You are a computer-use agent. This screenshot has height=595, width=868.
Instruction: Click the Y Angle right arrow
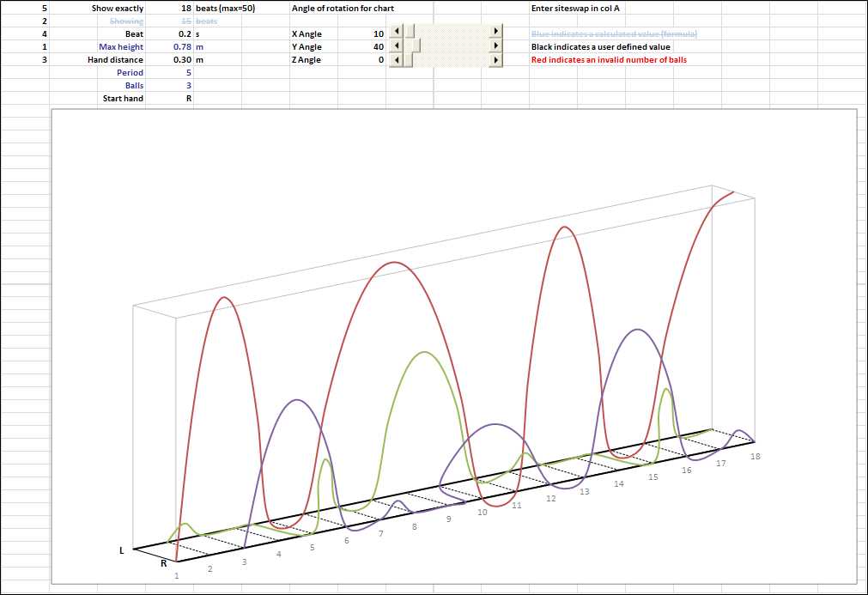(x=496, y=46)
